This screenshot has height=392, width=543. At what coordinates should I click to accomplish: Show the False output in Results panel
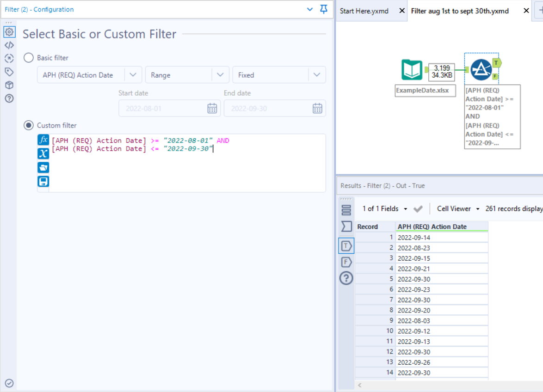(346, 262)
